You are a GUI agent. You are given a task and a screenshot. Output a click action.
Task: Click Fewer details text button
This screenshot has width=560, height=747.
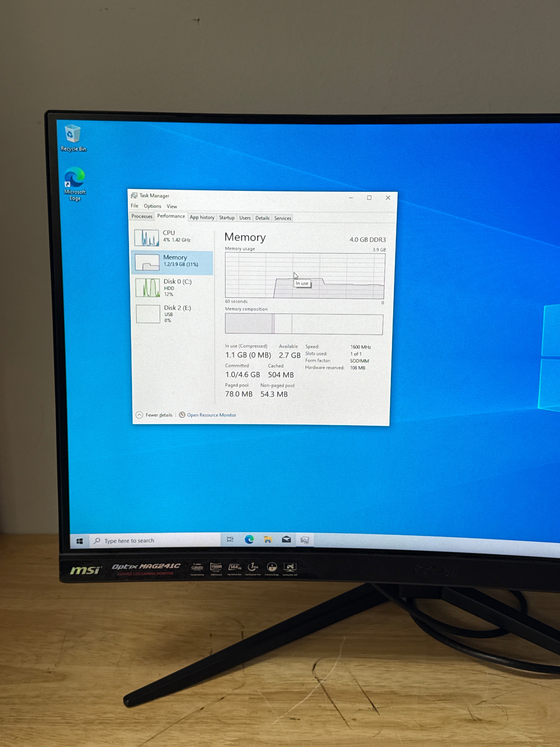click(159, 415)
